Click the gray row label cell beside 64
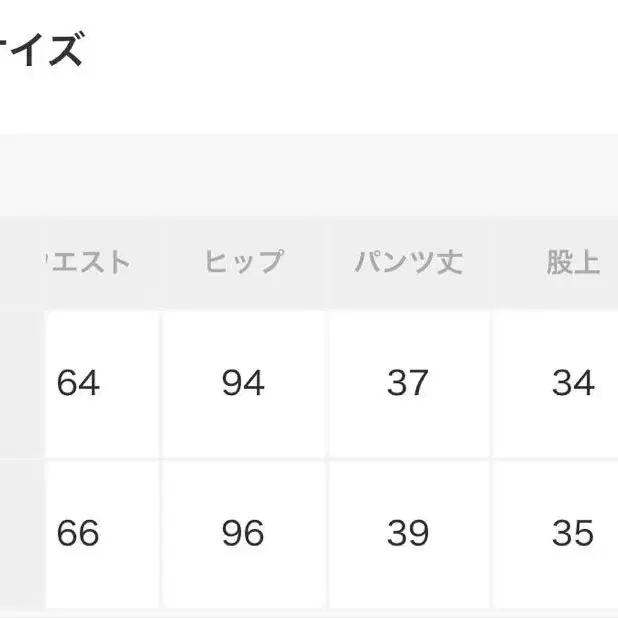The width and height of the screenshot is (618, 618). click(20, 383)
